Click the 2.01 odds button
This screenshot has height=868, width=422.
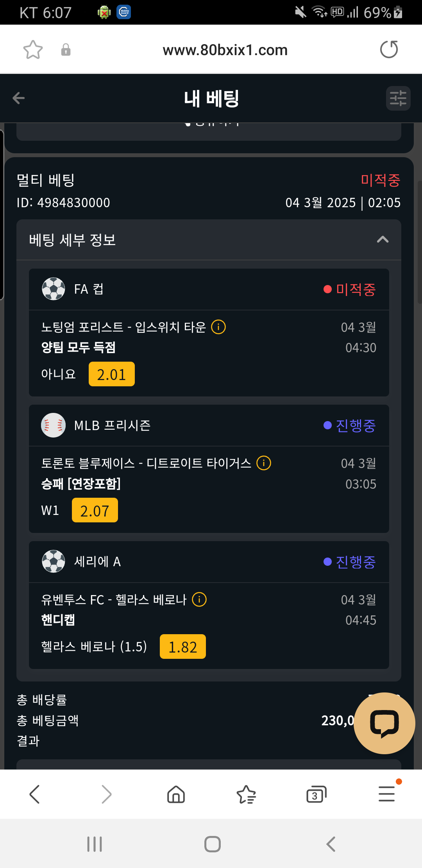pyautogui.click(x=111, y=374)
